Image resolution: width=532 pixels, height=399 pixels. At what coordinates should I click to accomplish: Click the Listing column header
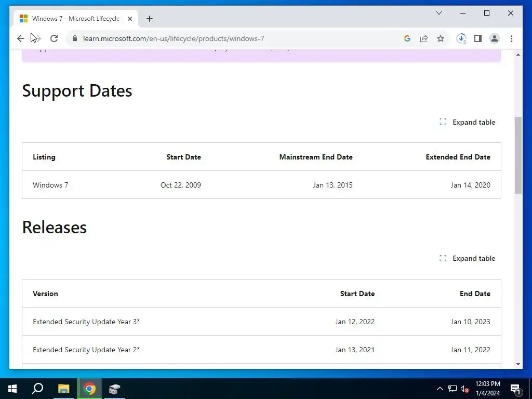(x=44, y=157)
